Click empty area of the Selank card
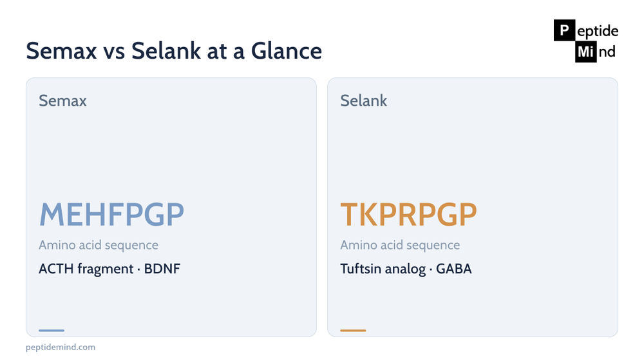This screenshot has height=363, width=644. click(x=472, y=152)
